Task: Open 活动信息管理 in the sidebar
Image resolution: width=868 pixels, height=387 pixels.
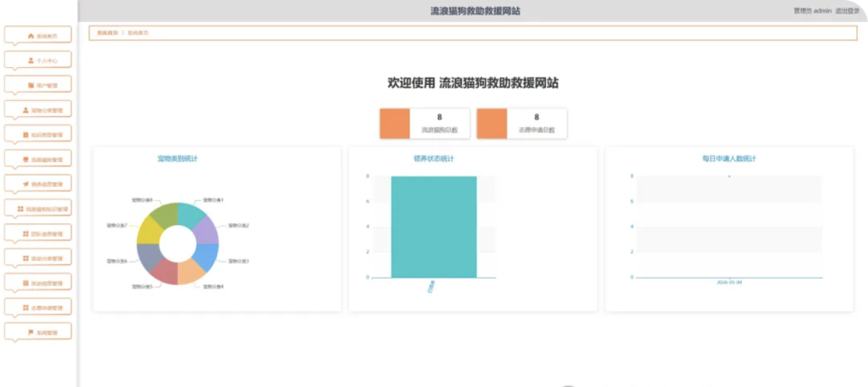Action: tap(38, 283)
